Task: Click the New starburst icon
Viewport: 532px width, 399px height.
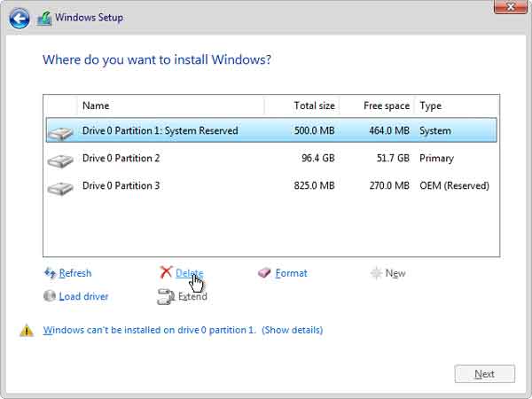Action: point(376,273)
